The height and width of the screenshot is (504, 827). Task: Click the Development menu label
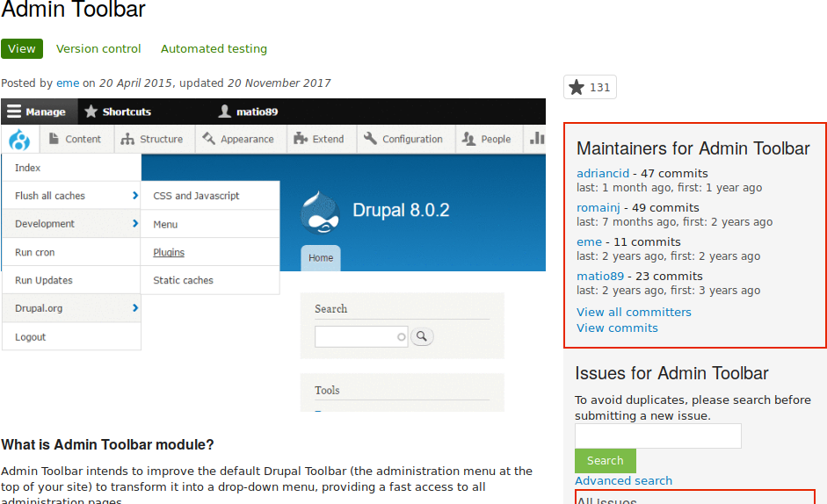click(44, 224)
